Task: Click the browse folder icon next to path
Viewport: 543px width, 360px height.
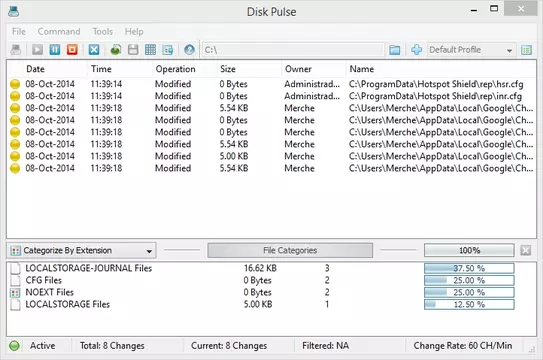Action: point(394,50)
